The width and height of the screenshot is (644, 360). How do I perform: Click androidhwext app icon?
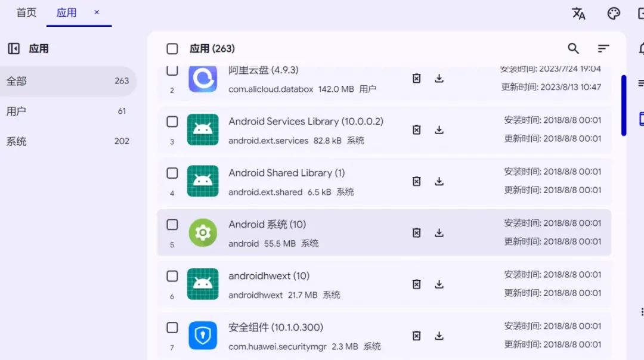(x=203, y=284)
